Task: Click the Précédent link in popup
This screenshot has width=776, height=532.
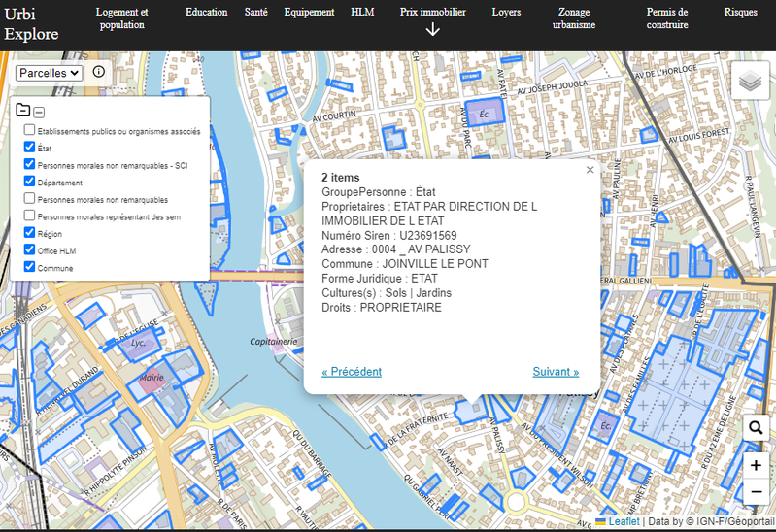Action: pyautogui.click(x=352, y=372)
